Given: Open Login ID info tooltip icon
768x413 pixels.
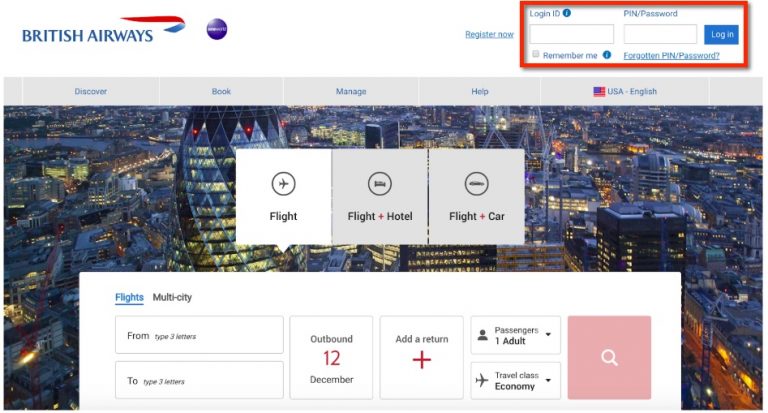Looking at the screenshot, I should (567, 13).
